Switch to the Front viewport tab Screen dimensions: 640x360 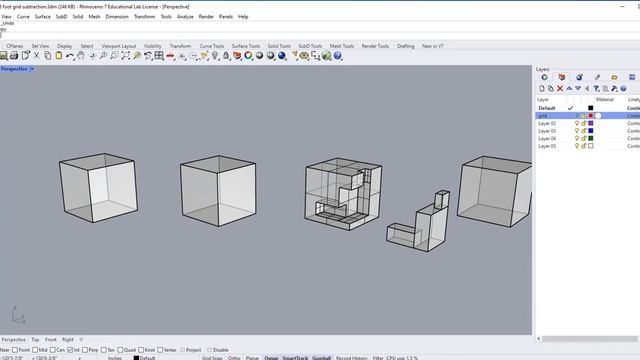coord(51,340)
